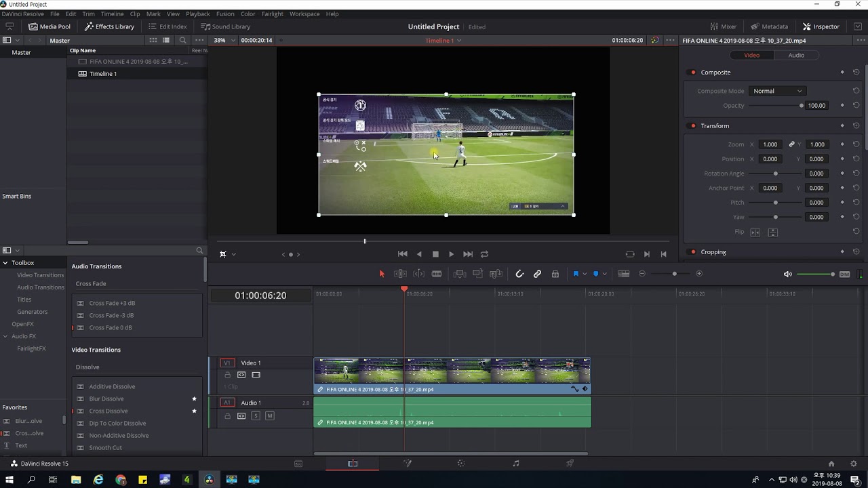Search the Effects Library magnifier icon
868x488 pixels.
click(199, 251)
